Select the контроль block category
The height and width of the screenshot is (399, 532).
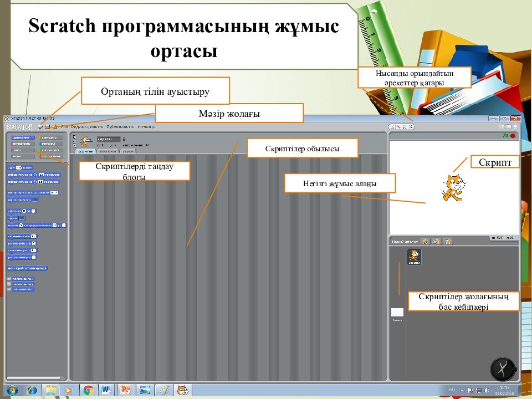tap(49, 137)
